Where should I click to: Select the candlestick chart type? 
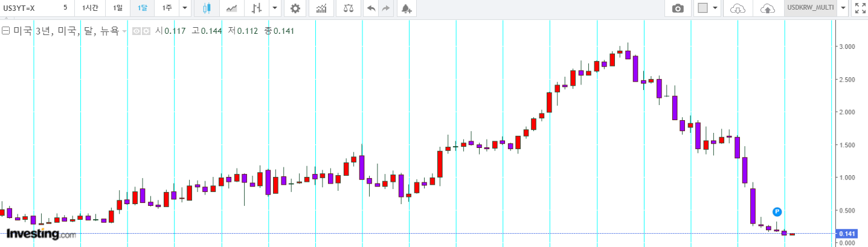[x=206, y=8]
